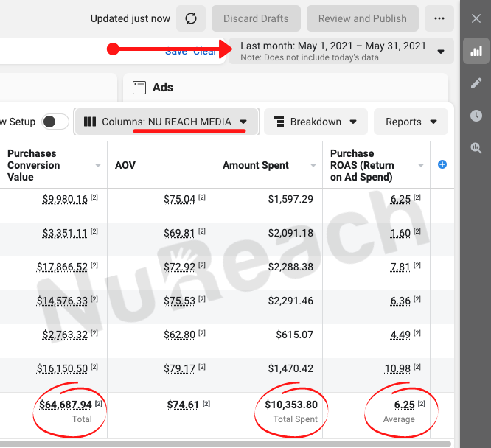Expand the Breakdown dropdown

(315, 122)
